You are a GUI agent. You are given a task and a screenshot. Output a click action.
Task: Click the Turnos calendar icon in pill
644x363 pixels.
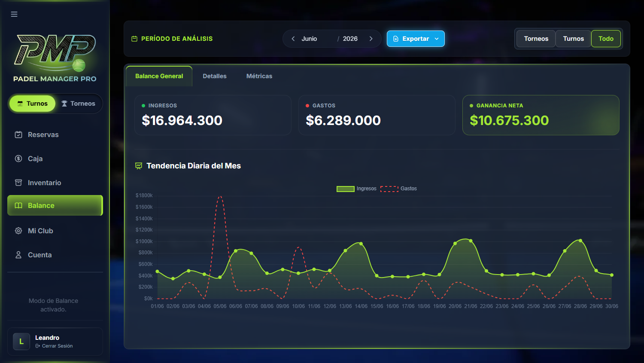[20, 104]
